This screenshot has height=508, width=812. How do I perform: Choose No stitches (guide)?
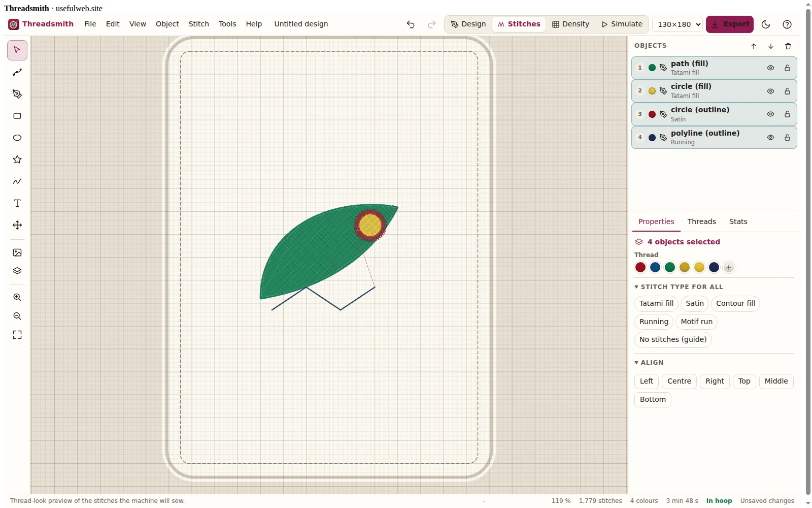(673, 340)
